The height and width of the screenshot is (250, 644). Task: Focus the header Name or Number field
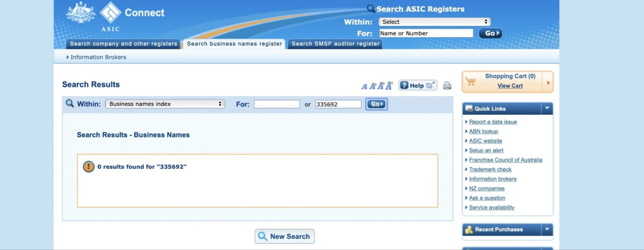click(x=426, y=33)
